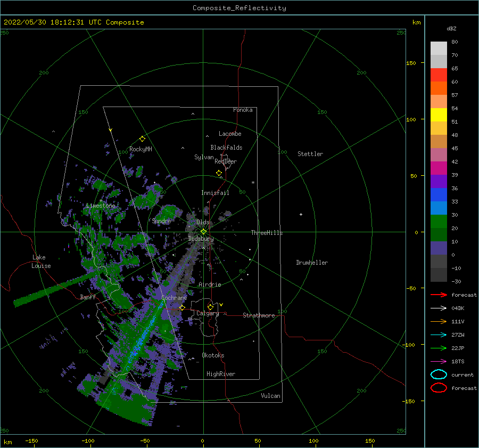
Task: Click the Composite_Reflectivity title text
Action: pyautogui.click(x=240, y=8)
